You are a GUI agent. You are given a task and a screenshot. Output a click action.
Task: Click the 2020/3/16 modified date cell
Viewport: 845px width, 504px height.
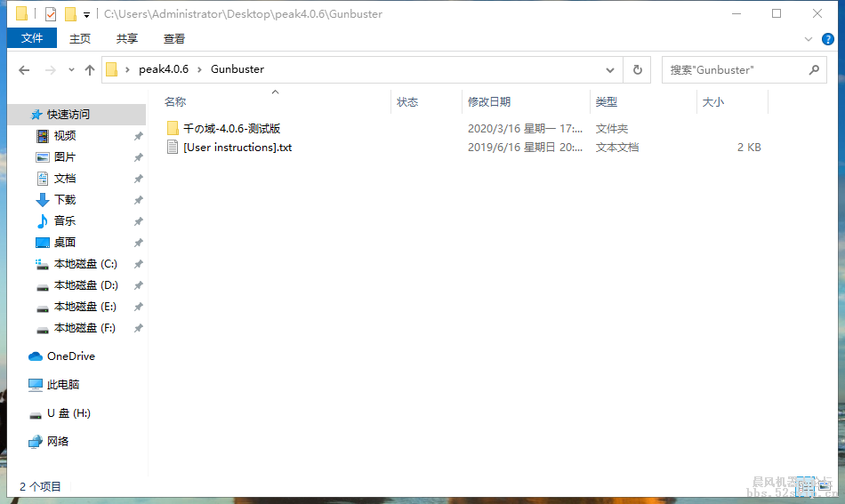[x=525, y=129]
